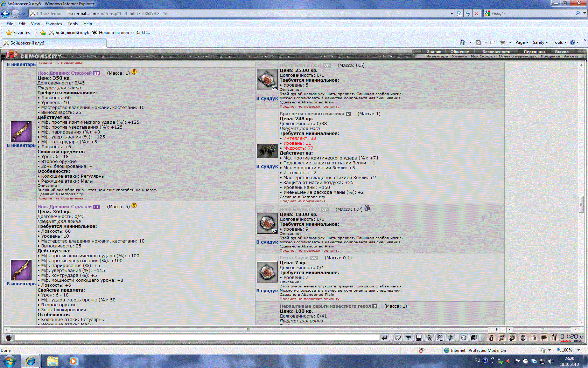The image size is (588, 368).
Task: Click the running man icon
Action: click(x=429, y=338)
